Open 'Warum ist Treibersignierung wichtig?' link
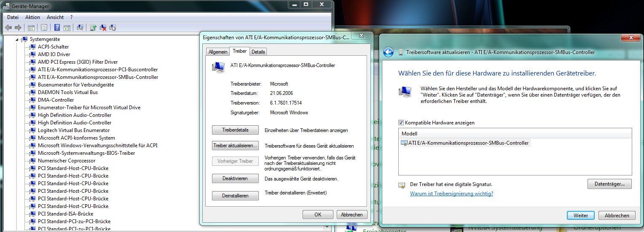The height and width of the screenshot is (232, 644). point(451,194)
